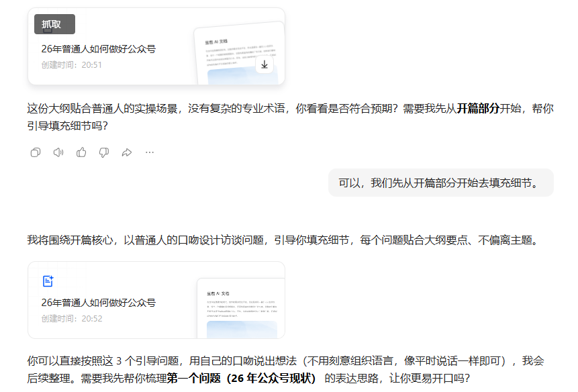Play the reply aloud with the speaker icon
This screenshot has height=392, width=578.
[58, 152]
